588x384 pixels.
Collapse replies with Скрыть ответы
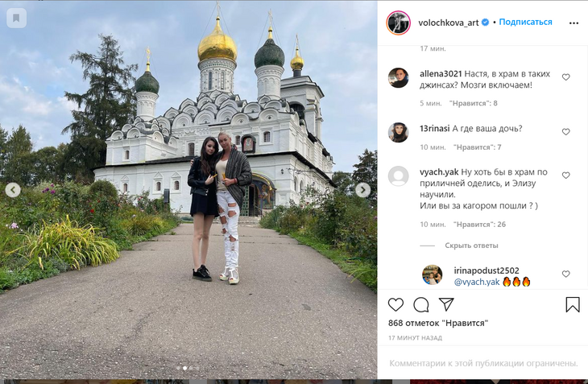(471, 246)
